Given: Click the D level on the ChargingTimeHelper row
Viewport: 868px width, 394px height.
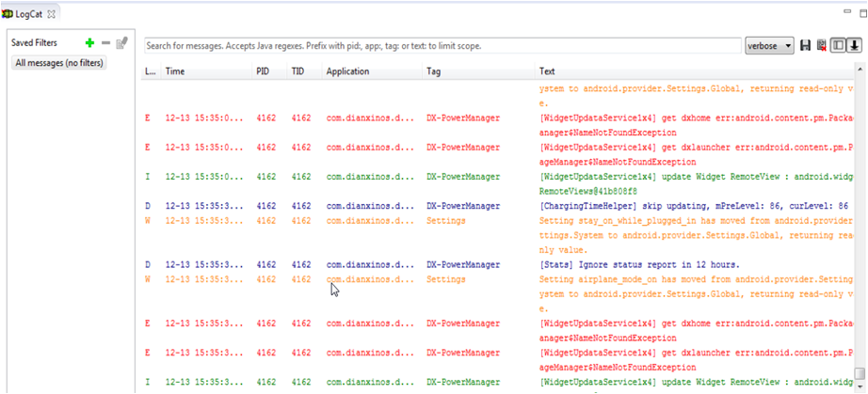Looking at the screenshot, I should pos(148,206).
